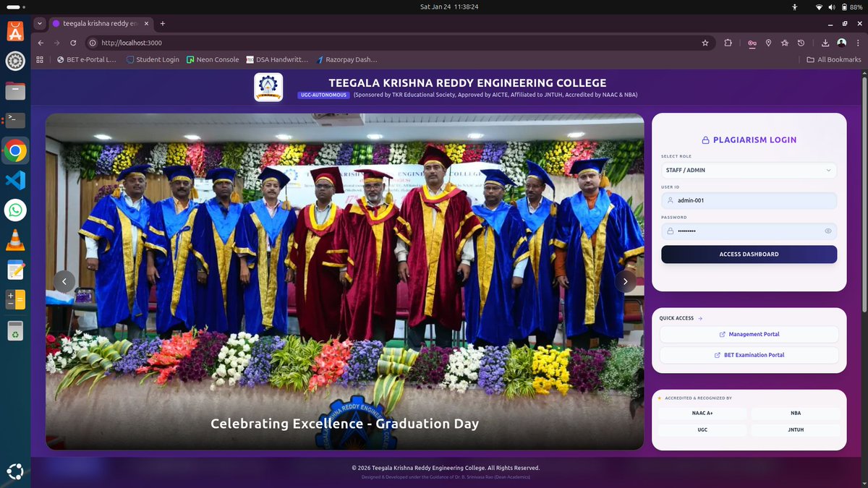Open the clock and calendar in top bar
This screenshot has height=488, width=868.
[449, 7]
